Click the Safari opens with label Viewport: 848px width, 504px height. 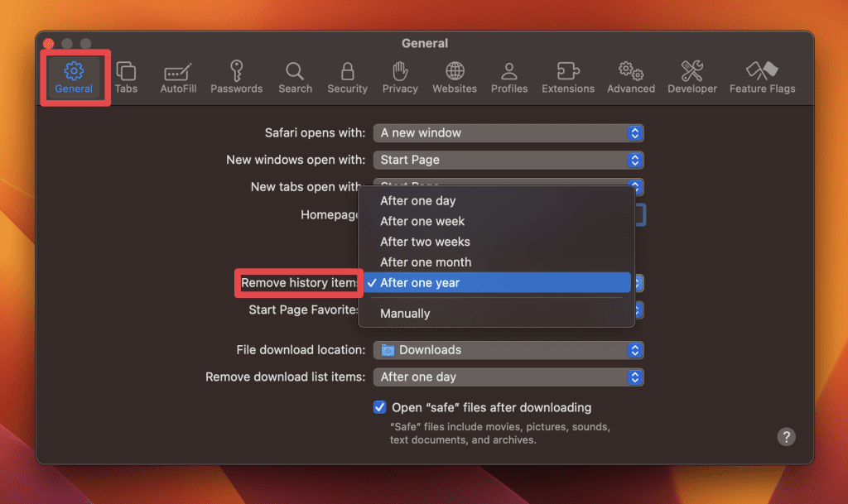(315, 133)
